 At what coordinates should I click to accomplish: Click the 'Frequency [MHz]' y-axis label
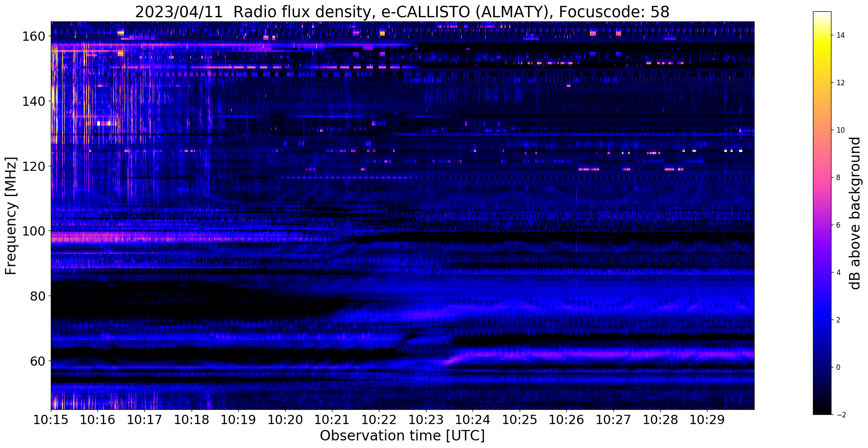pos(11,216)
